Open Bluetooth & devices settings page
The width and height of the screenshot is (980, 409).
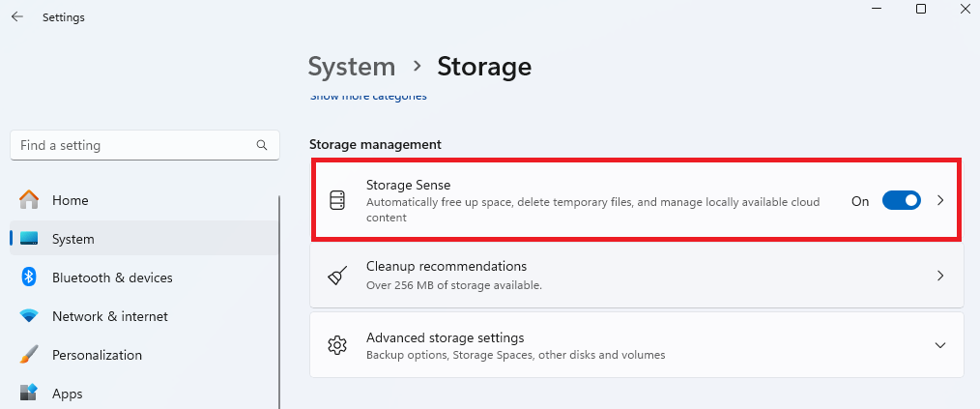pos(112,278)
